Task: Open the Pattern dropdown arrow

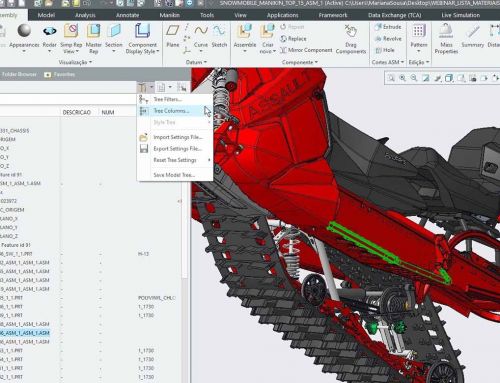Action: click(419, 51)
